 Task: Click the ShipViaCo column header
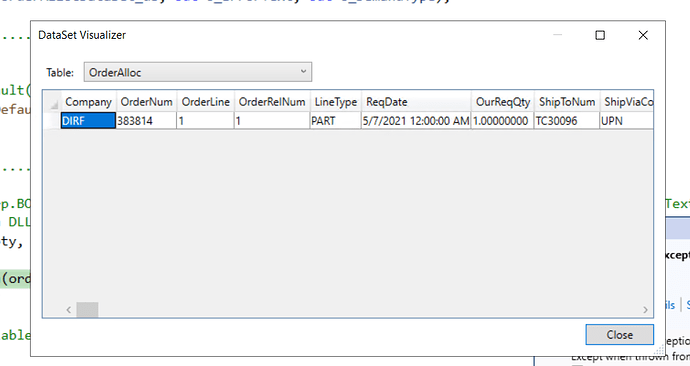coord(627,102)
